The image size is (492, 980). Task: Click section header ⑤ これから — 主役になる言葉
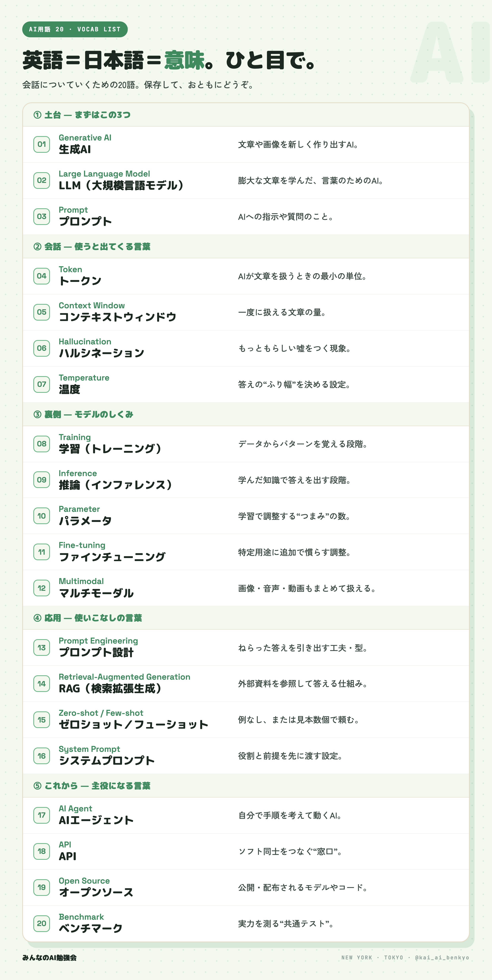(x=92, y=786)
